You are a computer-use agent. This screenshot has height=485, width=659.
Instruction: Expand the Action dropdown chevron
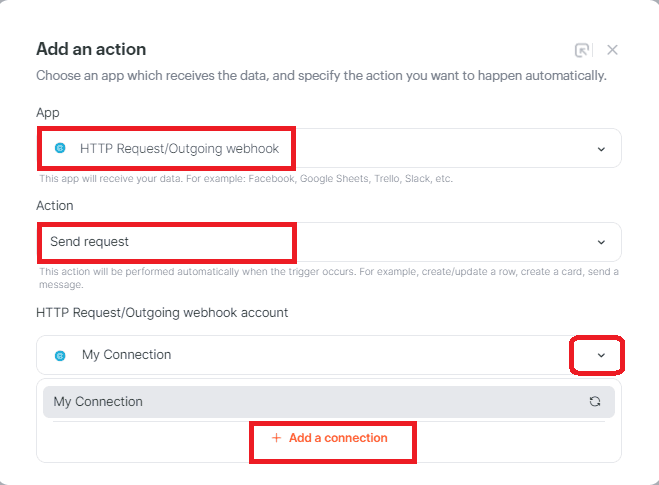click(x=601, y=242)
